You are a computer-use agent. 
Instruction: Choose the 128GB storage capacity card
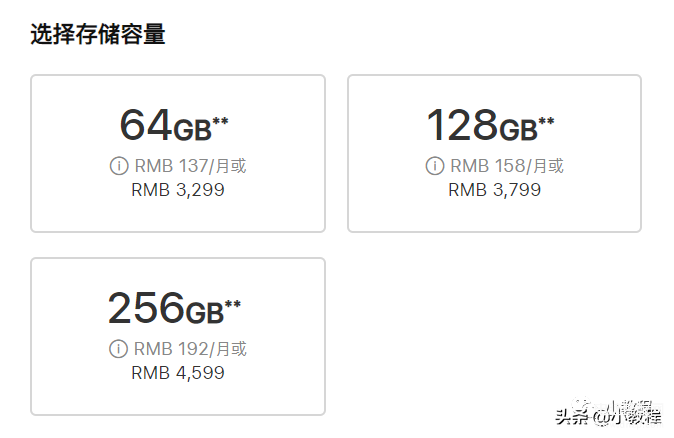[494, 153]
